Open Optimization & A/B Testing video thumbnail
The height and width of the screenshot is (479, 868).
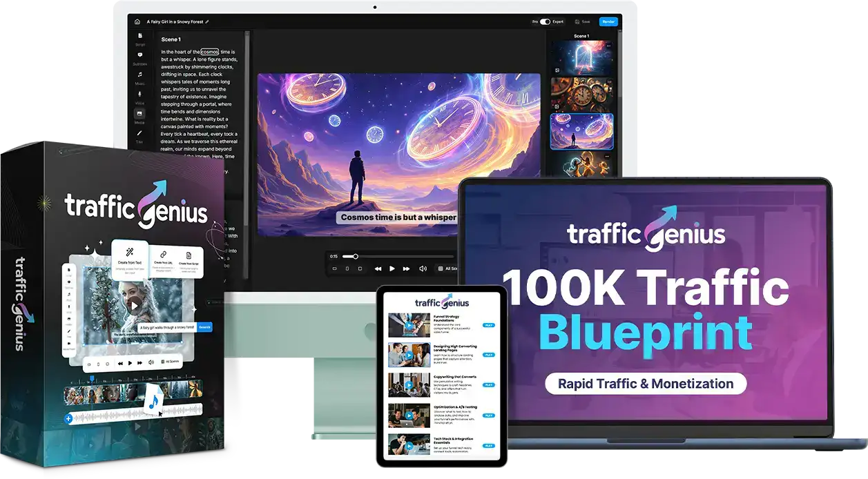[x=409, y=416]
